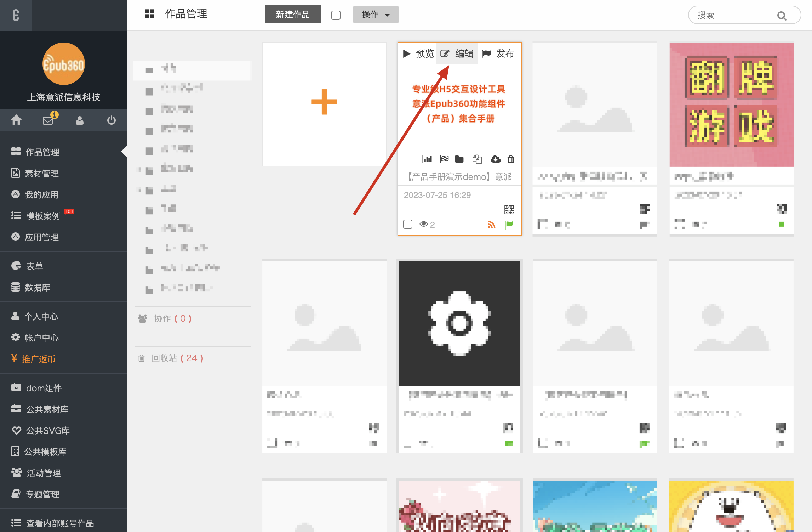Click the download cloud icon on the demo card
This screenshot has width=812, height=532.
coord(496,159)
